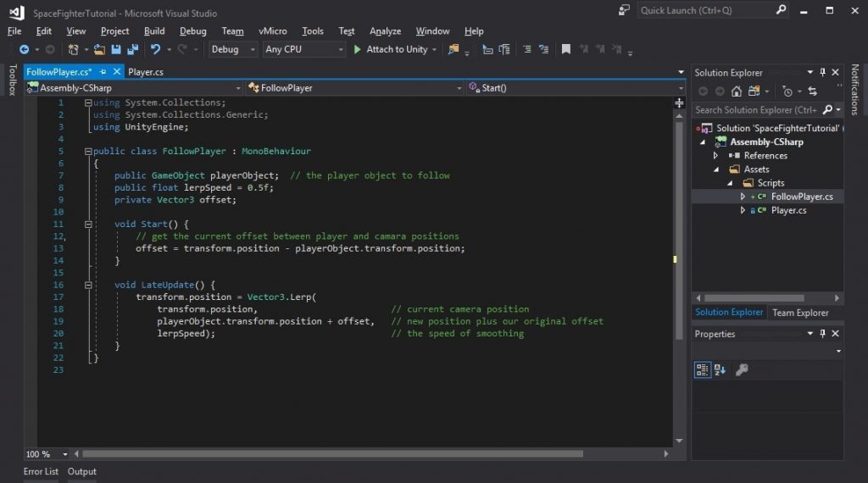The image size is (868, 483).
Task: Comment out the selected lines
Action: tap(527, 49)
